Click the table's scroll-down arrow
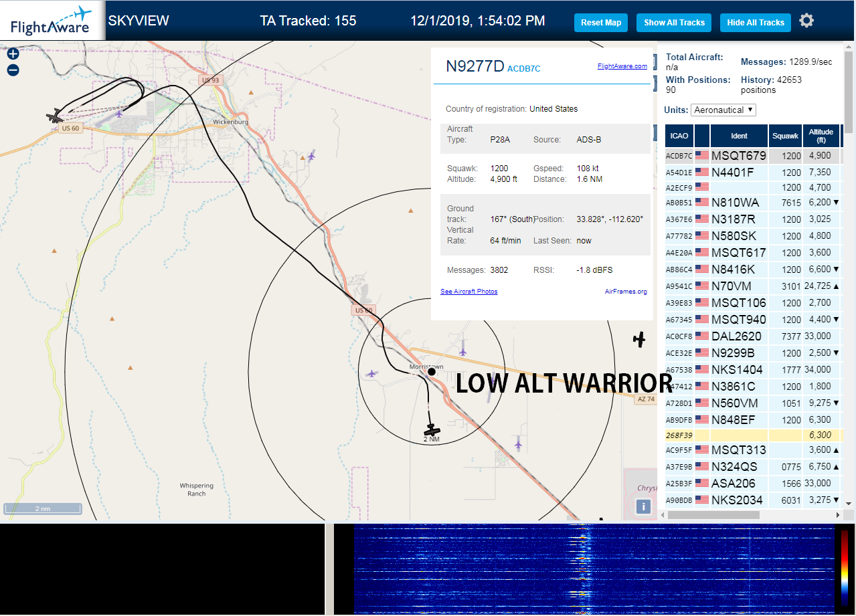The height and width of the screenshot is (616, 856). [x=848, y=503]
